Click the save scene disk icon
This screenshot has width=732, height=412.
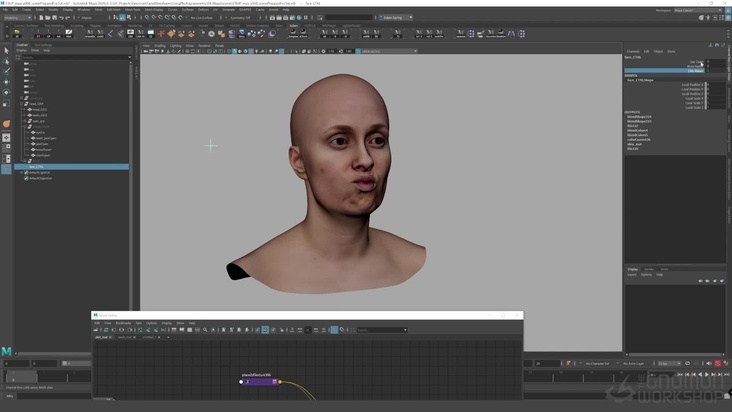click(x=54, y=18)
